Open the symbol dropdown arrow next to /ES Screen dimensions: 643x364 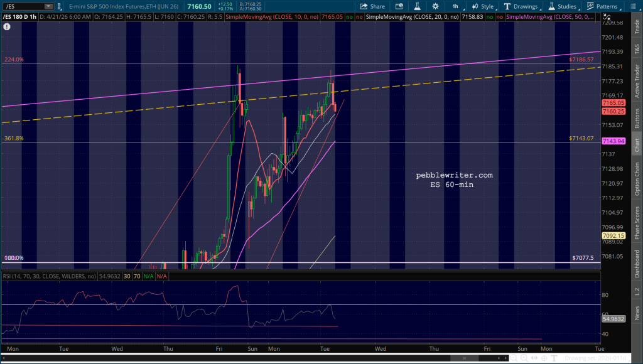point(49,6)
